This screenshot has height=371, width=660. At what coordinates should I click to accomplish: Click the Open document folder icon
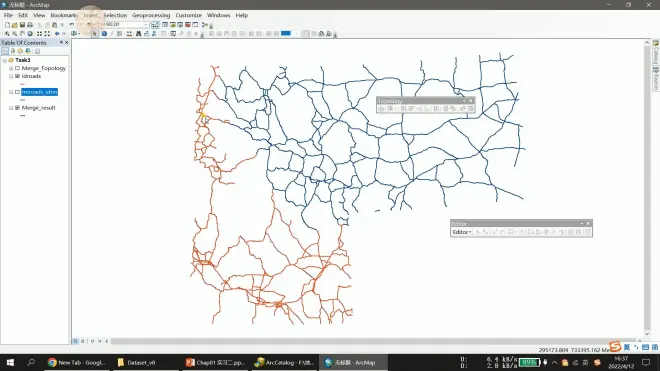(15, 25)
